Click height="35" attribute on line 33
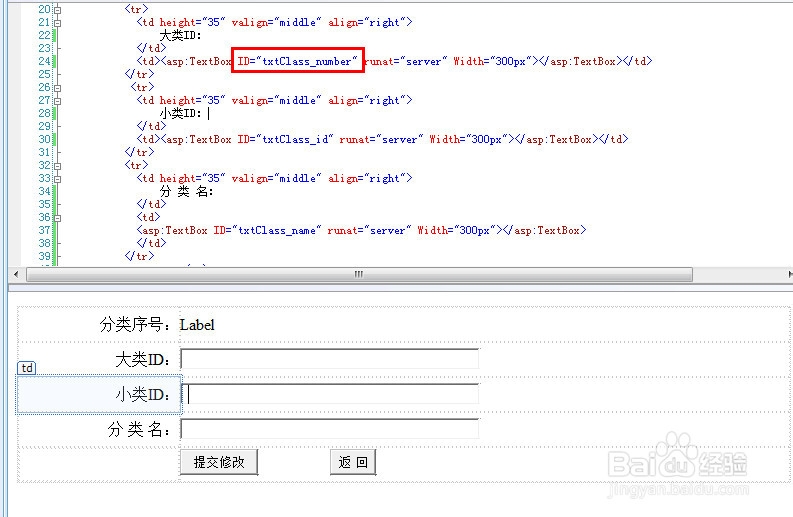Viewport: 793px width, 517px height. pyautogui.click(x=192, y=178)
